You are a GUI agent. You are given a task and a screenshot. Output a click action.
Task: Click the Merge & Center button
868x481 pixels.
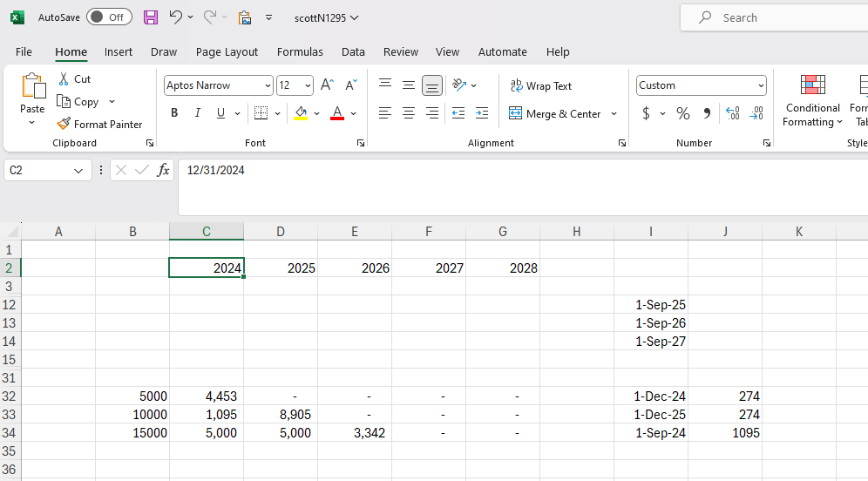click(x=555, y=113)
